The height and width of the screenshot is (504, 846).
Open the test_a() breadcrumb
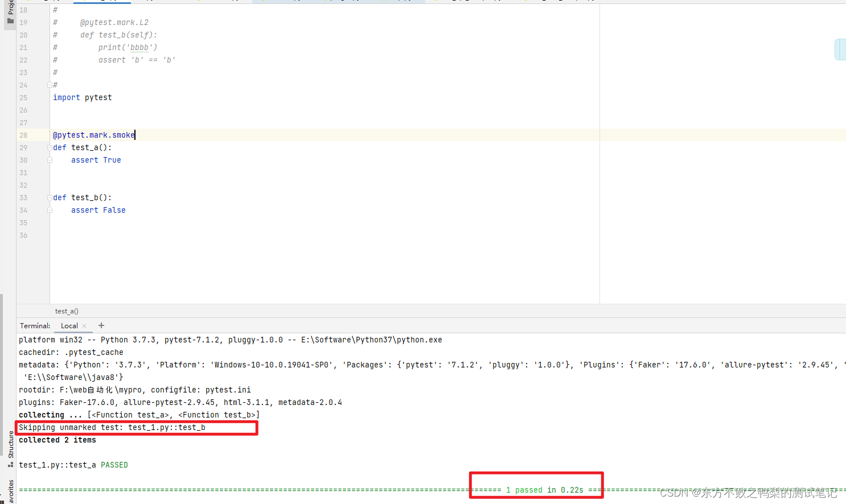67,311
